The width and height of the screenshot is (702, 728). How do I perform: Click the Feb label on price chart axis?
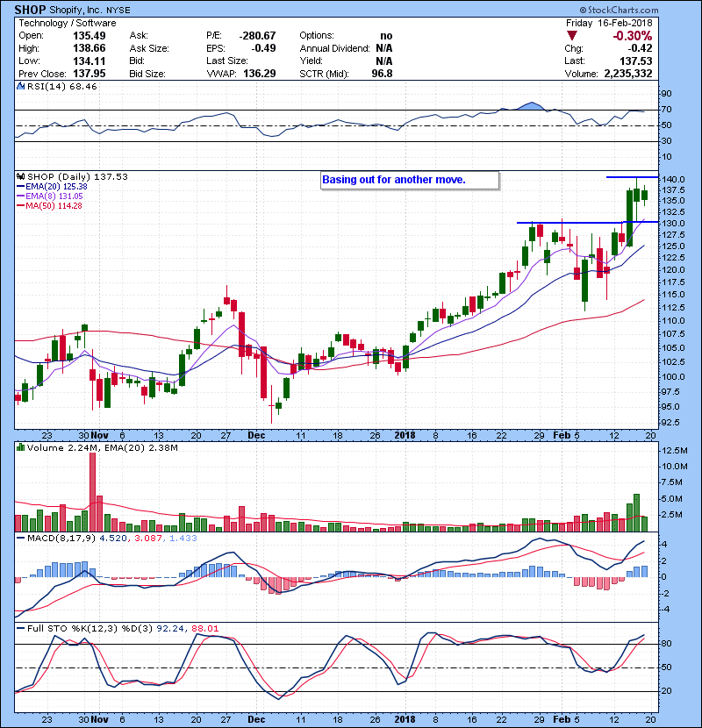coord(562,436)
